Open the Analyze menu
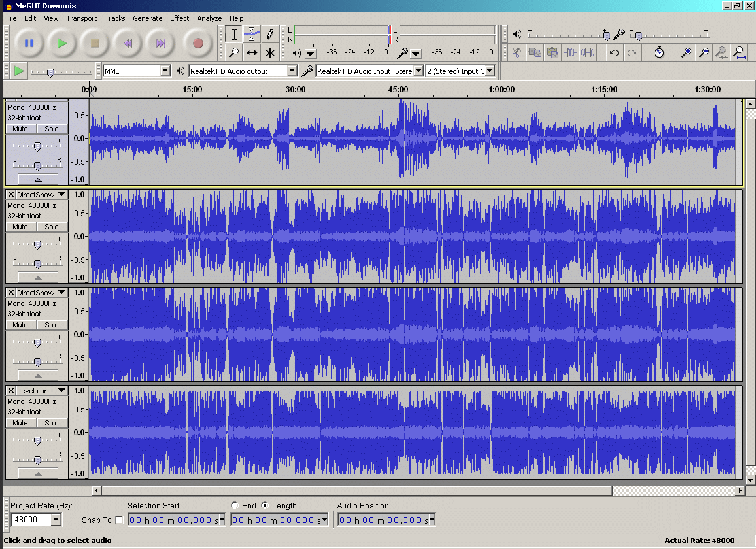The height and width of the screenshot is (549, 756). coord(209,18)
